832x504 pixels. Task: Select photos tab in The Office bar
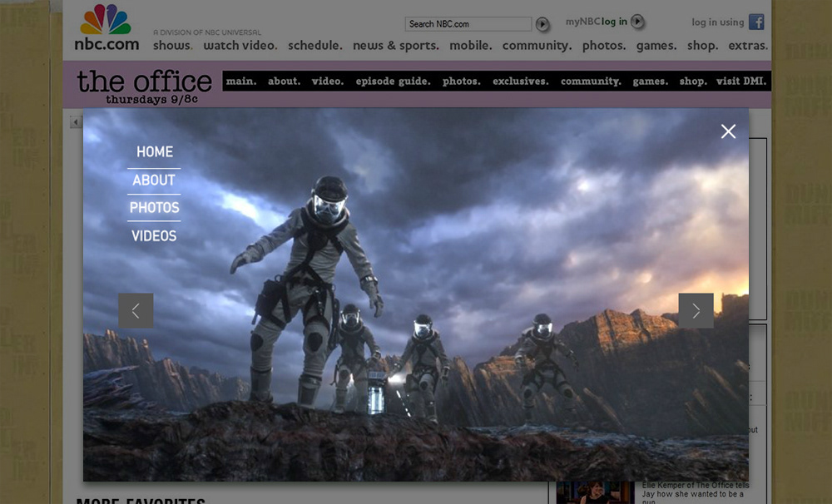click(x=462, y=82)
